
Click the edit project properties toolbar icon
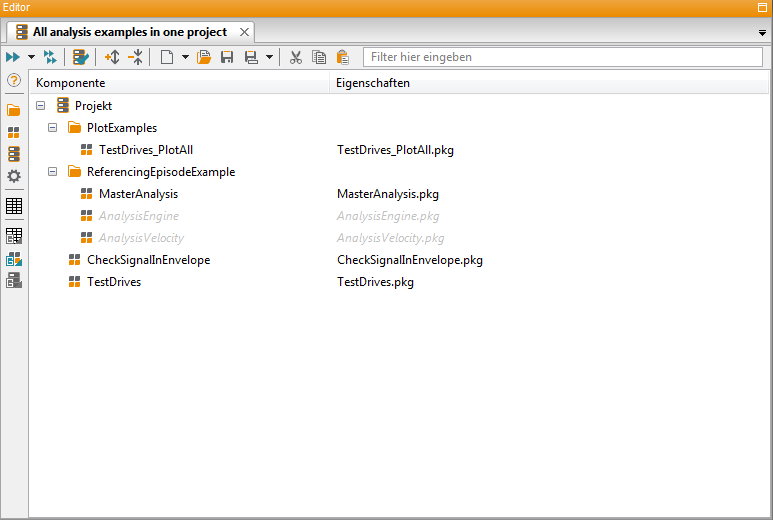click(81, 57)
